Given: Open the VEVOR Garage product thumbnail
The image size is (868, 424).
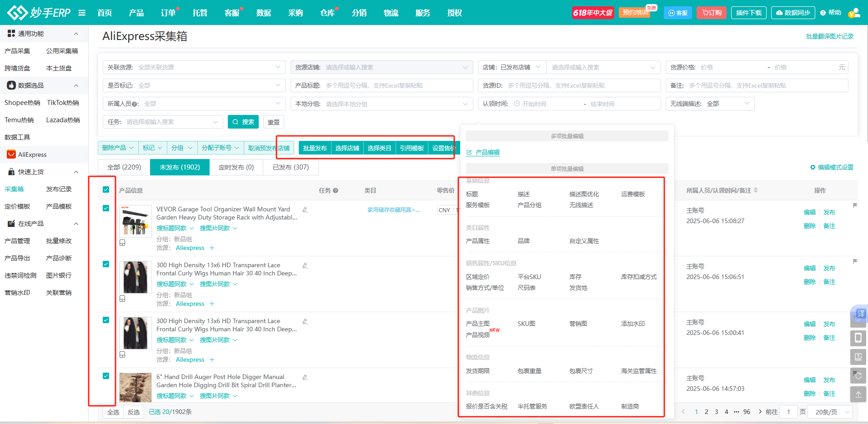Looking at the screenshot, I should pos(135,221).
